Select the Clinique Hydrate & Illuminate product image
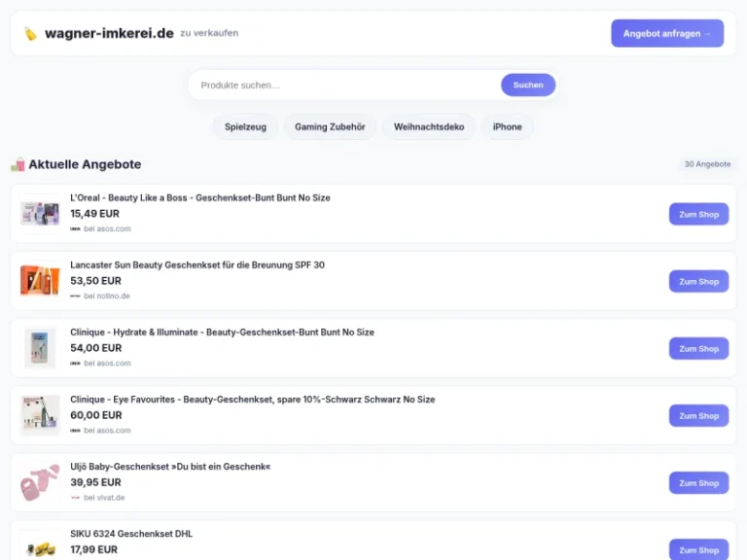The image size is (747, 560). coord(40,348)
